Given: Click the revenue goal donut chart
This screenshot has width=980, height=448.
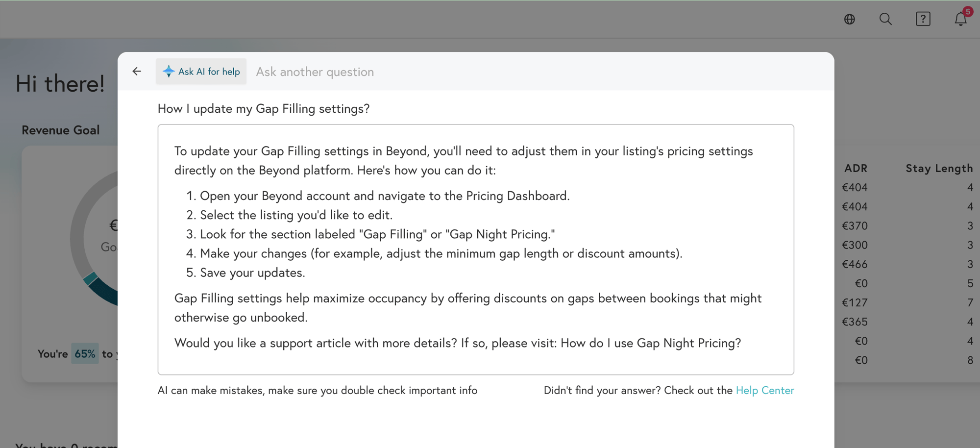Looking at the screenshot, I should (x=94, y=239).
